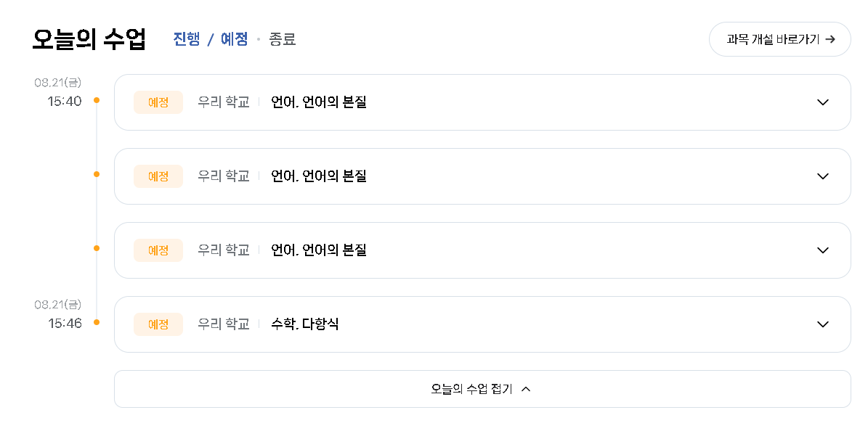The width and height of the screenshot is (868, 447).
Task: Click the 예정 badge on 수학. 다항식 row
Action: 158,324
